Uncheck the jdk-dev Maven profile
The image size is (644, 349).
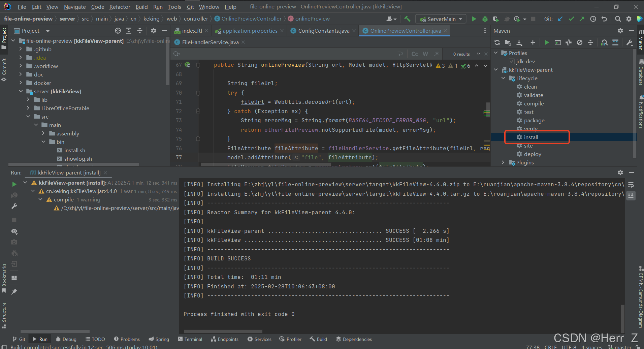pos(512,61)
